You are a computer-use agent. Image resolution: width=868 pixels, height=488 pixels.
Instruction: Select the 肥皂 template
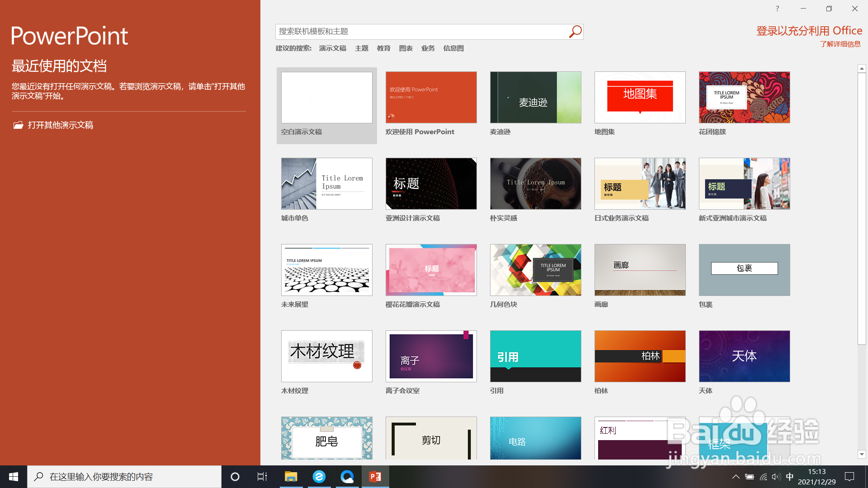coord(326,438)
